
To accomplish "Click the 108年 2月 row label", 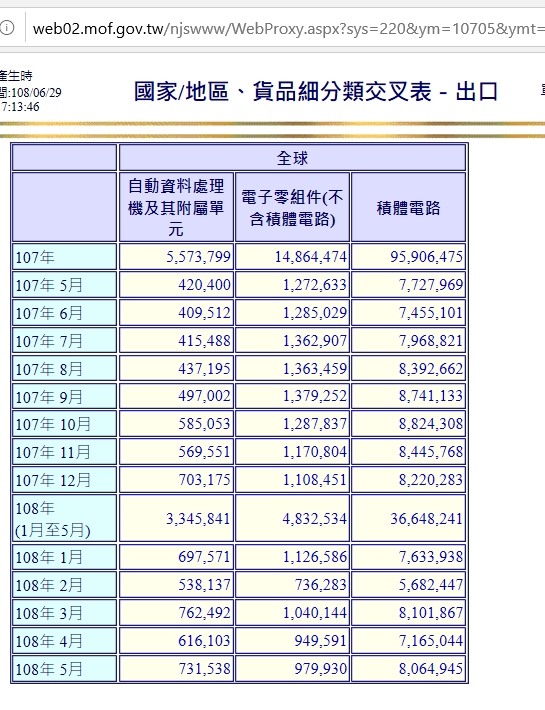I will pyautogui.click(x=64, y=585).
